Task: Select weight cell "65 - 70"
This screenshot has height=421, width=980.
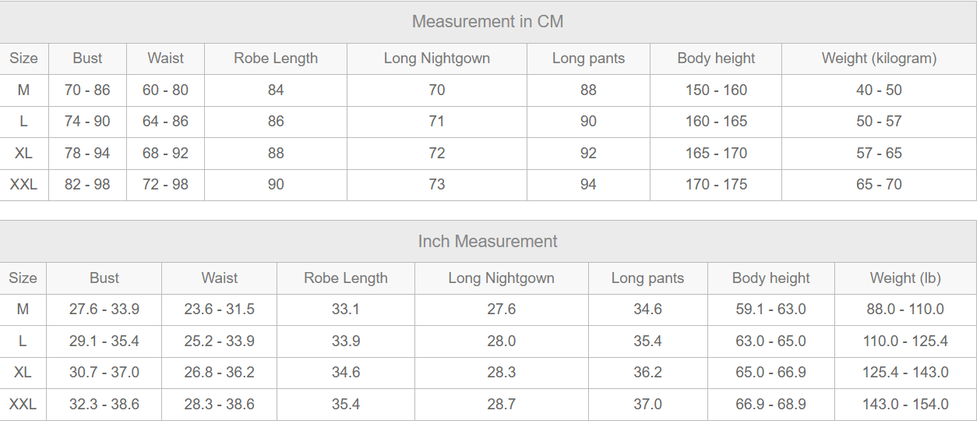Action: tap(879, 185)
